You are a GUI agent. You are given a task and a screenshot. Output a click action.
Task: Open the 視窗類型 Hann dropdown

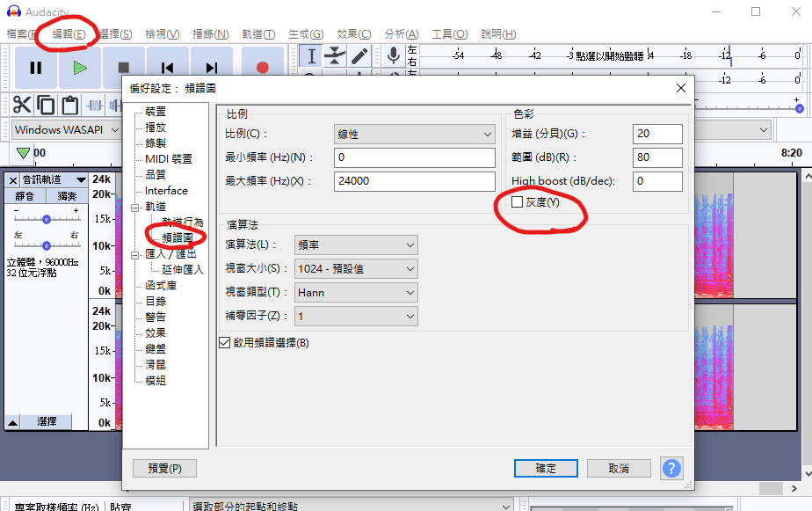pos(356,293)
